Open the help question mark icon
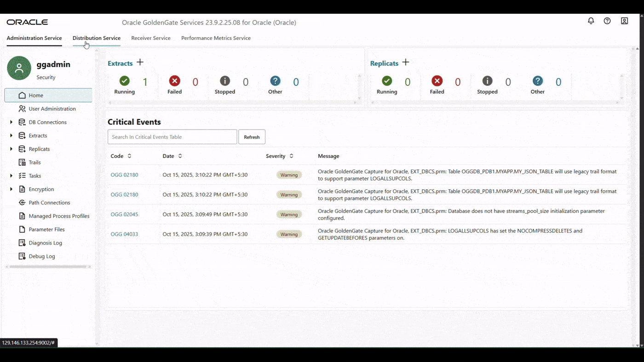Viewport: 644px width, 362px height. tap(607, 21)
